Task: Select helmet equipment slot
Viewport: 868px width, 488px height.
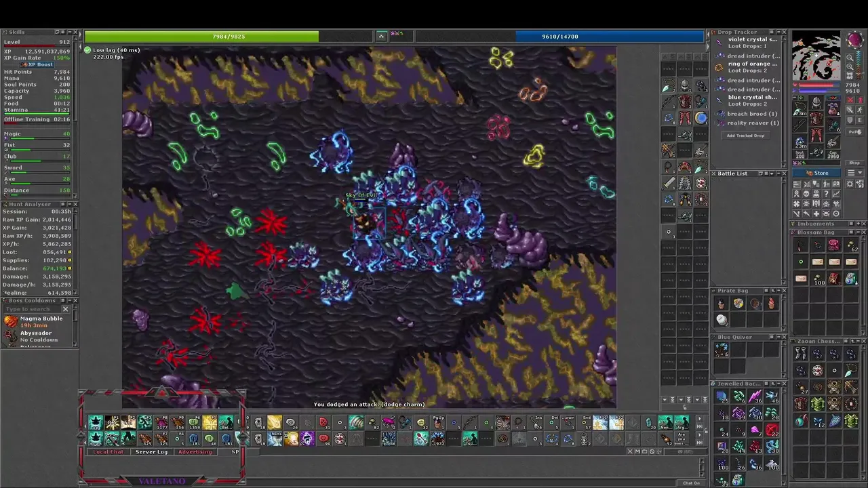Action: 816,102
